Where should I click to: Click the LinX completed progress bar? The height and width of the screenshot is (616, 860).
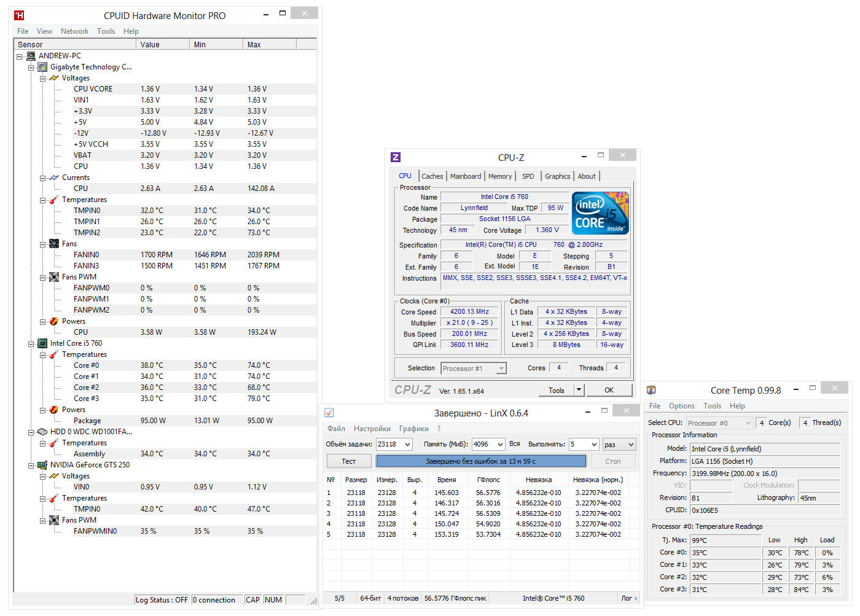(481, 461)
